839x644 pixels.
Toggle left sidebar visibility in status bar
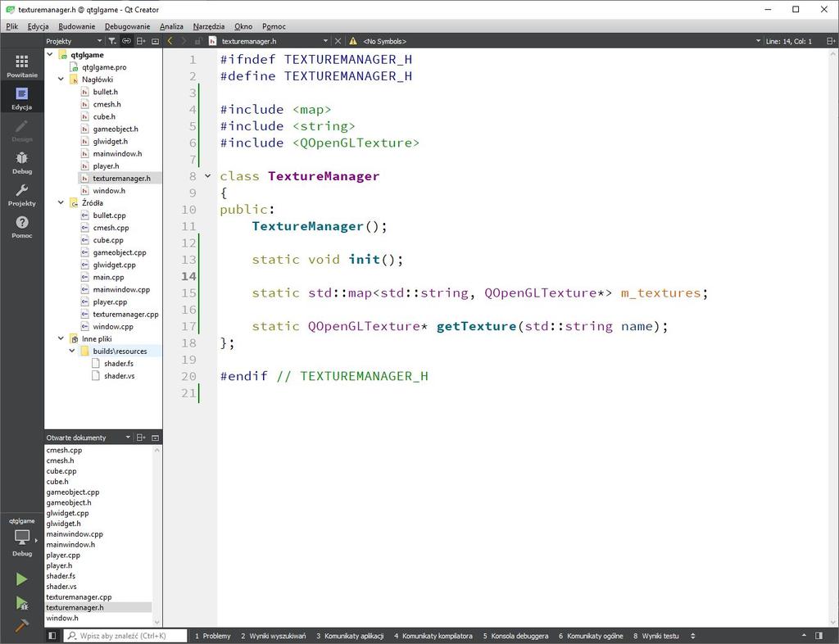pos(52,636)
